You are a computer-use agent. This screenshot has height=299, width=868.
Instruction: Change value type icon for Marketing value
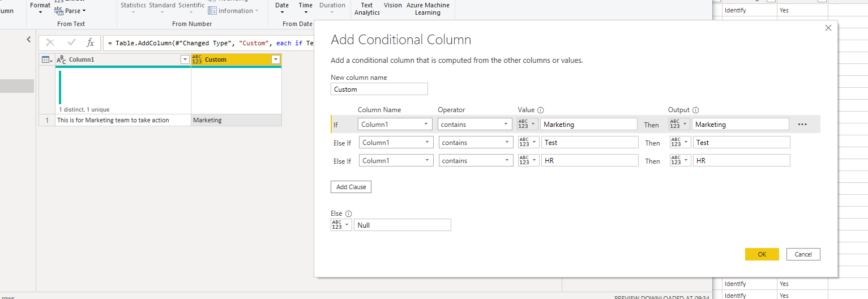click(528, 124)
